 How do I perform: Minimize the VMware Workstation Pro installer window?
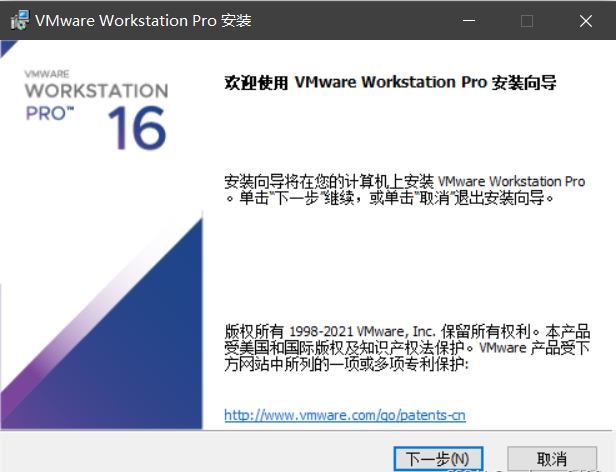pyautogui.click(x=468, y=20)
